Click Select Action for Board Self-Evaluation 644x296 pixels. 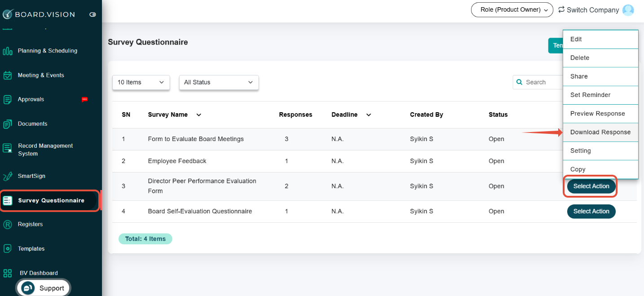591,211
